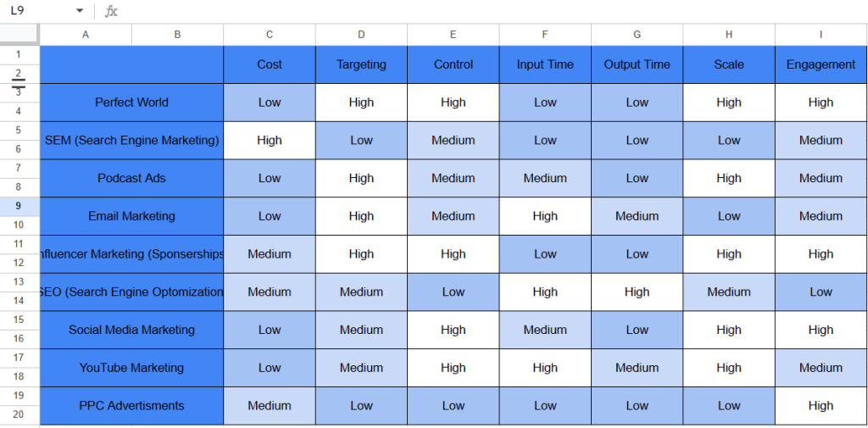Select column I header

point(821,35)
